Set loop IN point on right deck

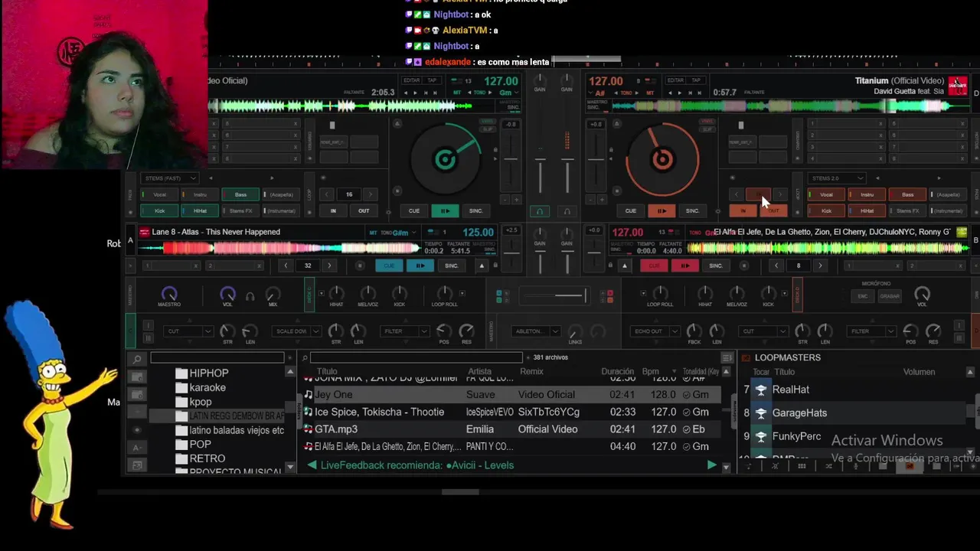[742, 210]
